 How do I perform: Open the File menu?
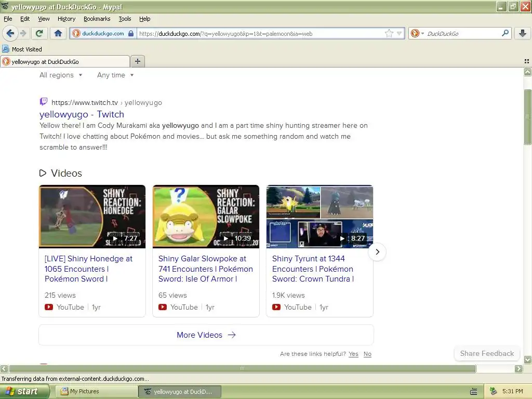tap(8, 19)
